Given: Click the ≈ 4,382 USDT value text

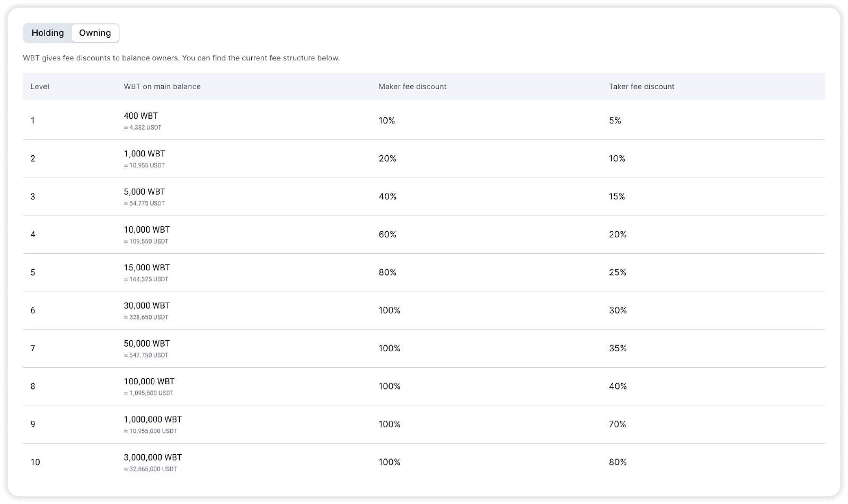Looking at the screenshot, I should pyautogui.click(x=143, y=128).
